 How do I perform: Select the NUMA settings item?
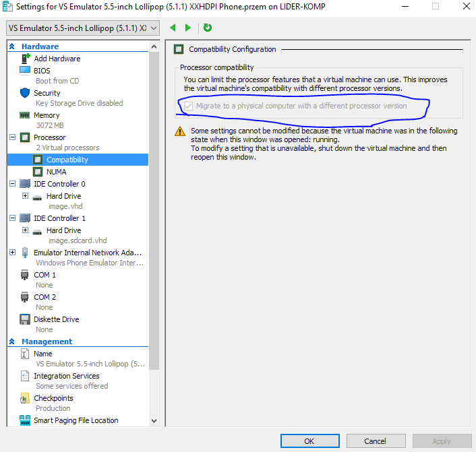pyautogui.click(x=56, y=172)
